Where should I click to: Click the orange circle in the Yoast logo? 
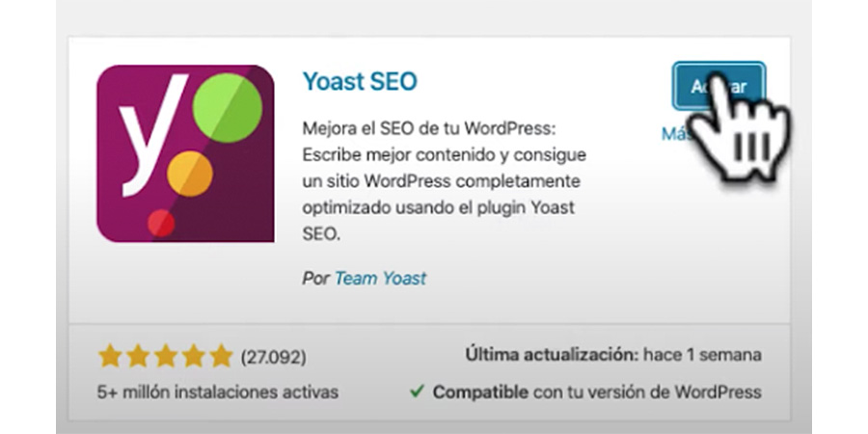click(x=190, y=174)
